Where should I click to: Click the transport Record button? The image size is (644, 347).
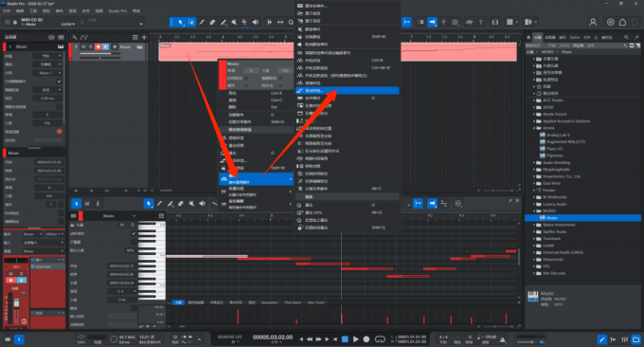click(367, 339)
